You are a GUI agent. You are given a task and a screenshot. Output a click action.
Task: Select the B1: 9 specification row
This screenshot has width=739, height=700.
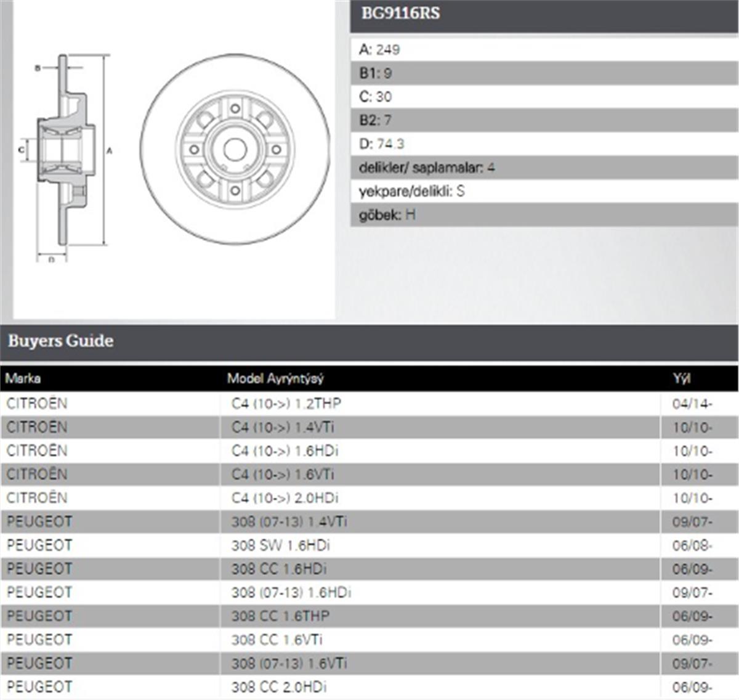click(x=544, y=73)
